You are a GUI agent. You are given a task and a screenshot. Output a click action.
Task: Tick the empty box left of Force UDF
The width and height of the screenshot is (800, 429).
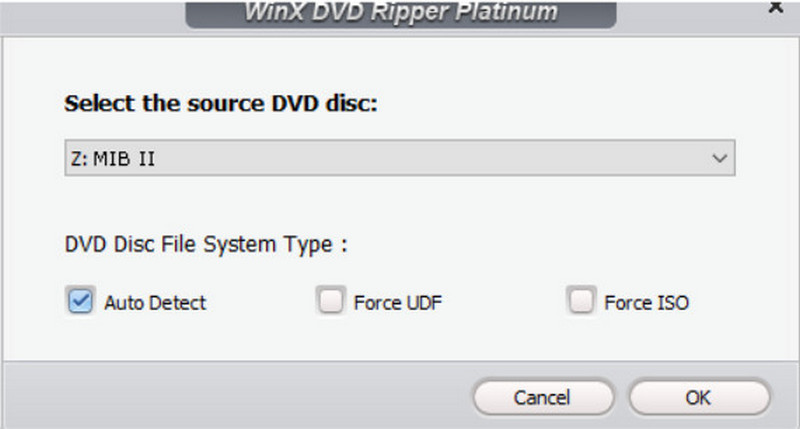tap(330, 301)
